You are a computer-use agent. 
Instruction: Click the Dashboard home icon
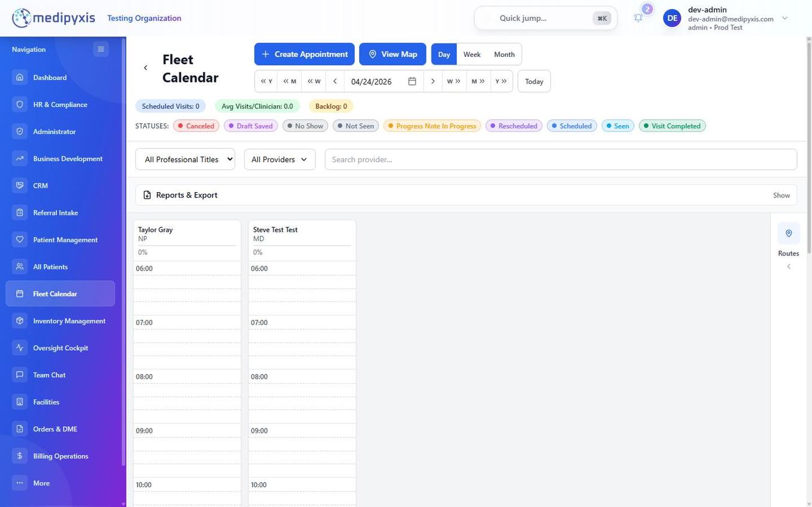20,77
